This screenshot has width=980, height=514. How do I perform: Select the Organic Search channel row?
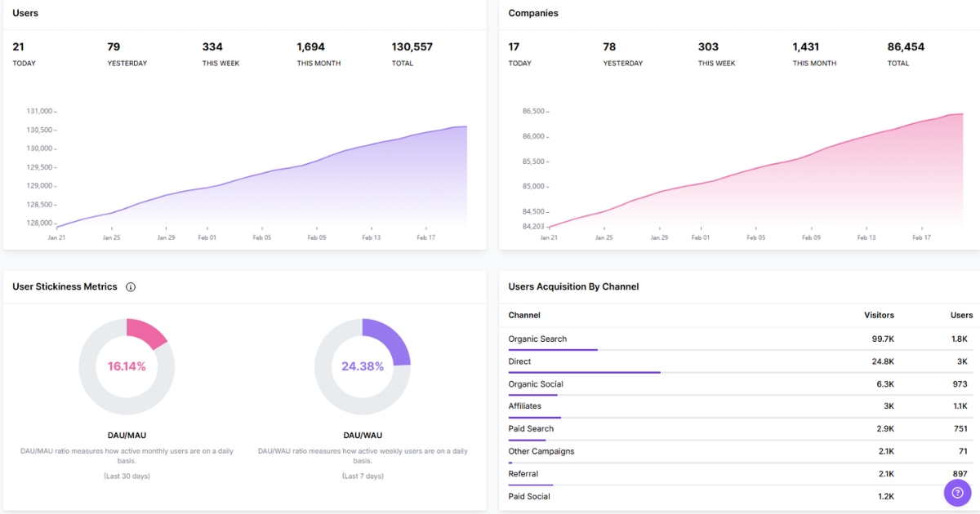pos(537,338)
